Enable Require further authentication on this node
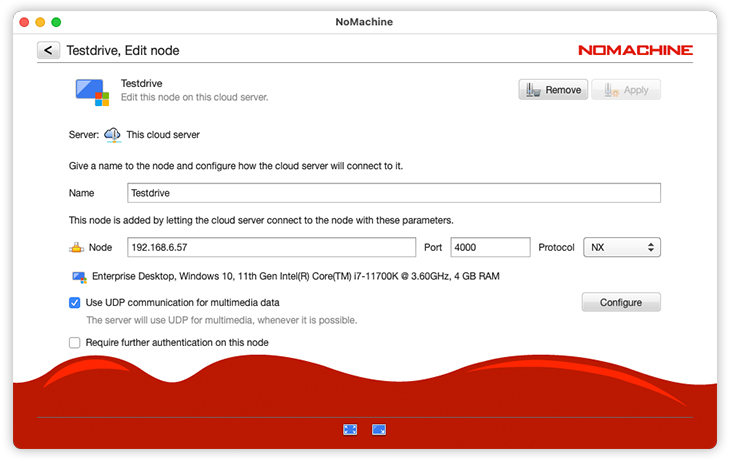 pyautogui.click(x=75, y=342)
